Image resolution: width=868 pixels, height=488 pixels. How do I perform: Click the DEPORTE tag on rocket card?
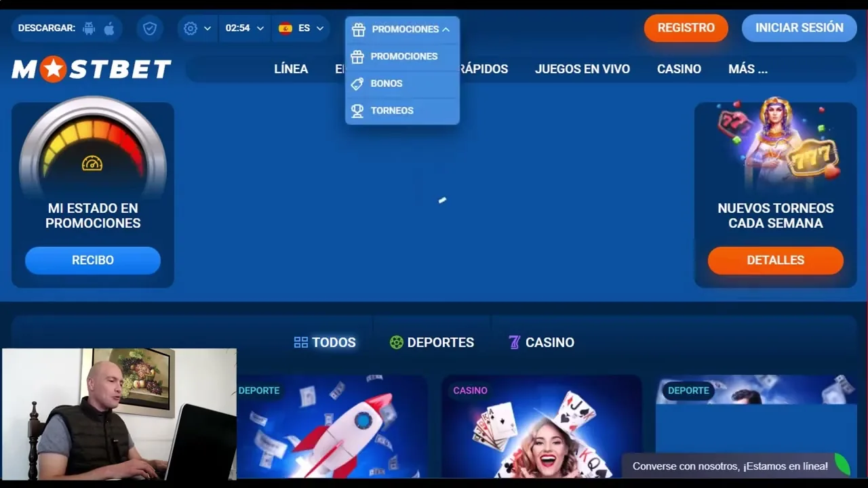click(x=258, y=390)
